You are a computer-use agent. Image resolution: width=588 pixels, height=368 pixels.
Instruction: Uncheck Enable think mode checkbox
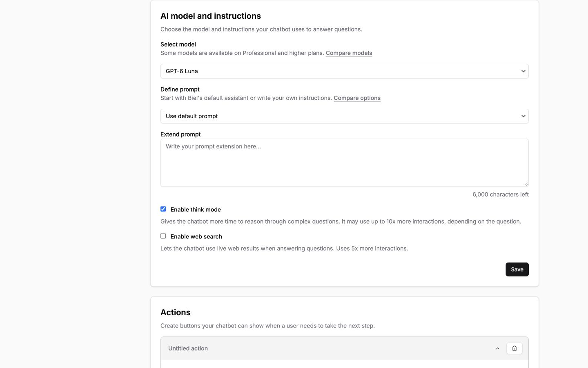click(163, 209)
